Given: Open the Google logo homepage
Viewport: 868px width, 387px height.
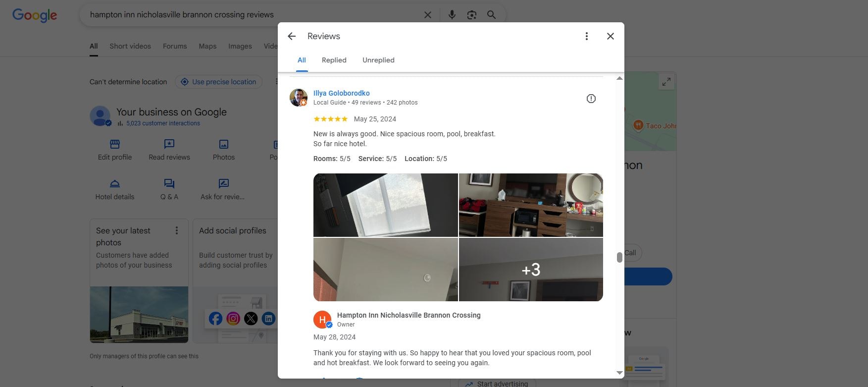Looking at the screenshot, I should coord(35,15).
